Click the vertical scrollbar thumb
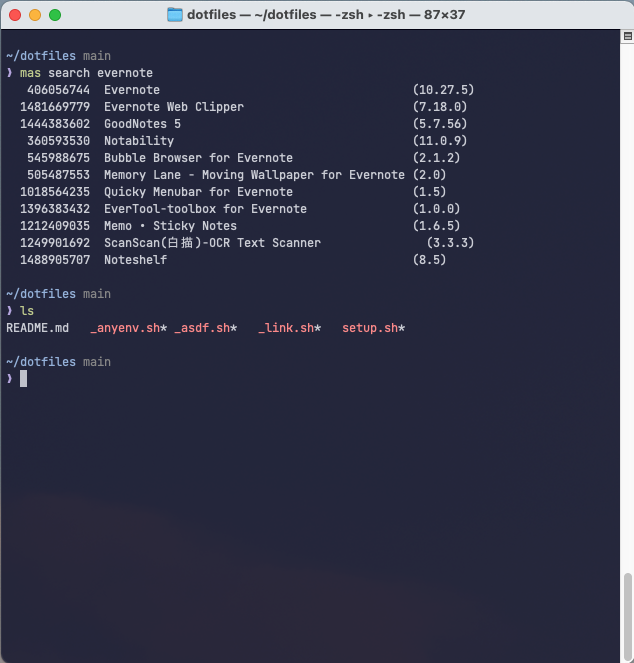This screenshot has height=663, width=634. 628,615
